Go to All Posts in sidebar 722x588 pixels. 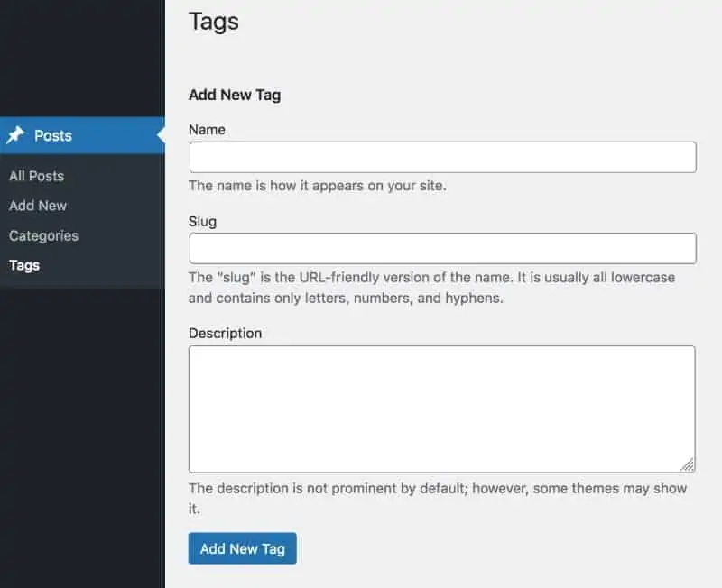[x=36, y=176]
